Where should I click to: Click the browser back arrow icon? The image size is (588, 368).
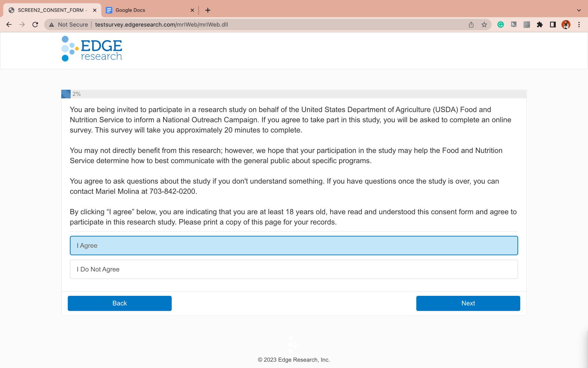[x=9, y=25]
